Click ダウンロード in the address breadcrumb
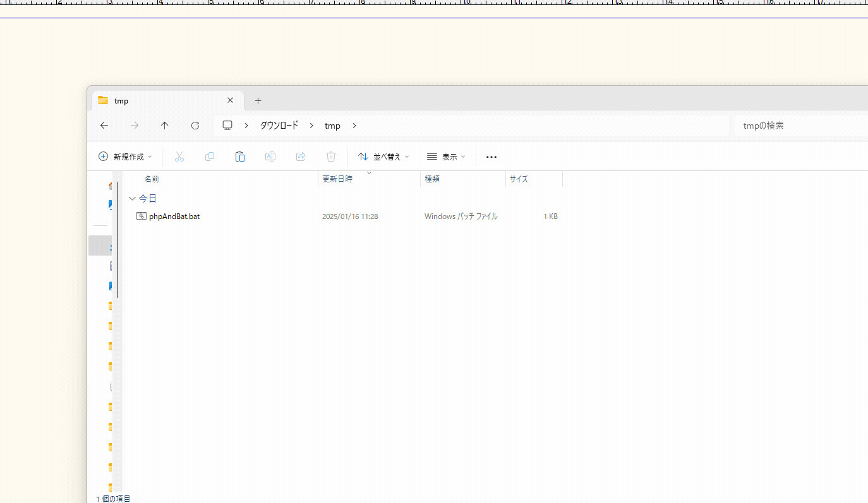868x503 pixels. click(x=279, y=126)
